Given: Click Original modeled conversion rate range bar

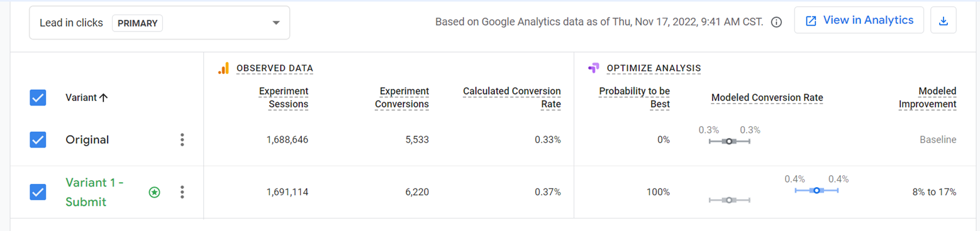Looking at the screenshot, I should [x=730, y=141].
